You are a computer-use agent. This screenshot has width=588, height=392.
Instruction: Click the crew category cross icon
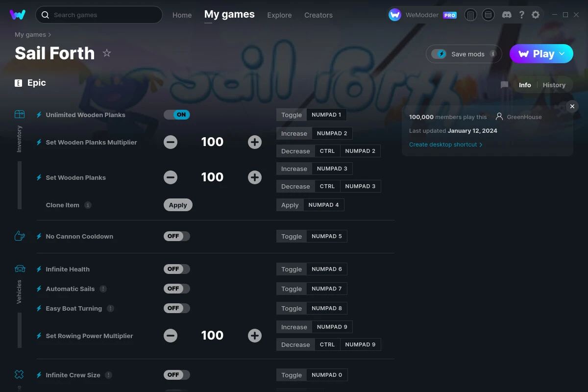[x=19, y=374]
